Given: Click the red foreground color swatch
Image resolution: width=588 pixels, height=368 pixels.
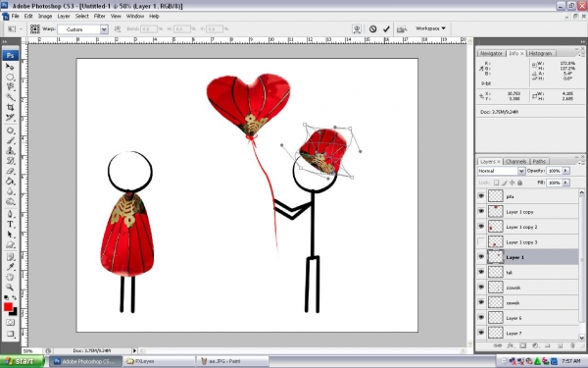Looking at the screenshot, I should (8, 306).
